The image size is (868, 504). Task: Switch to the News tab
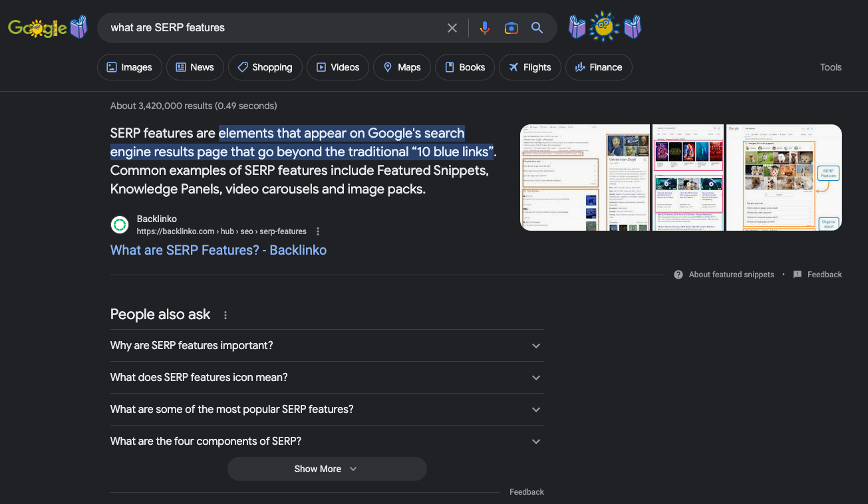(194, 66)
